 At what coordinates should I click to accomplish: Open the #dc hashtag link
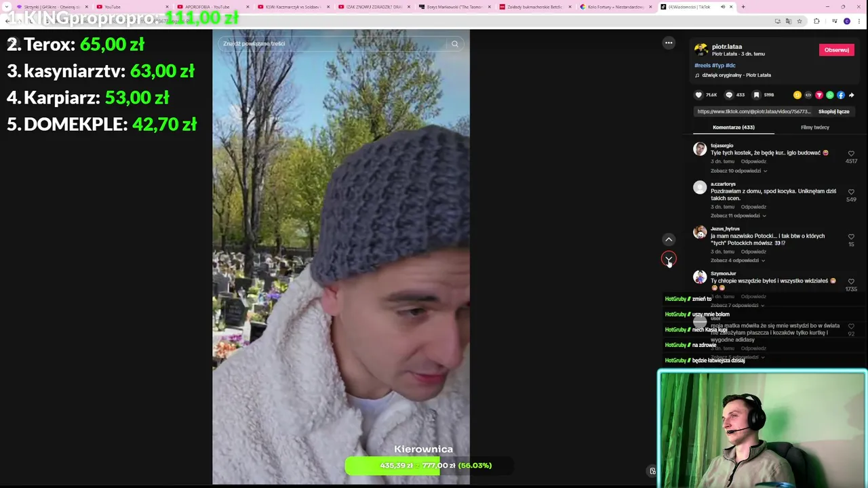[x=730, y=66]
